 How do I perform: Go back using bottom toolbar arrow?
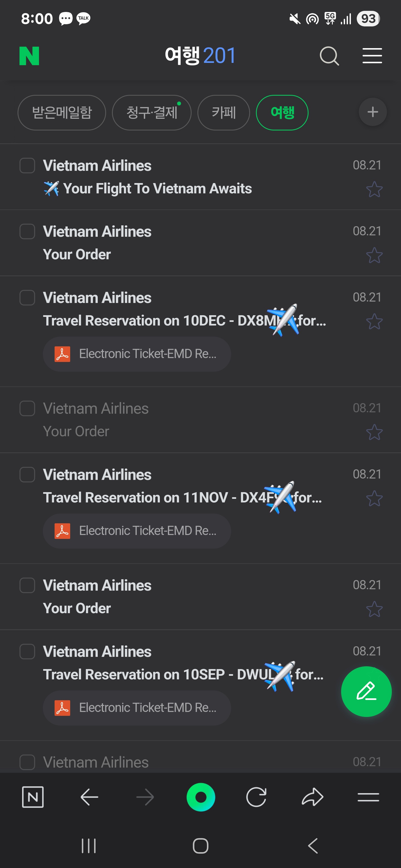coord(89,797)
